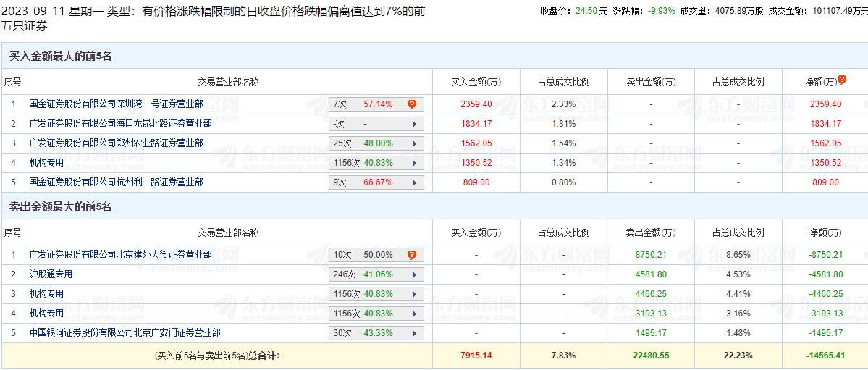Click the 卖出金额最大的前5名 section header
The height and width of the screenshot is (370, 868).
(x=60, y=207)
